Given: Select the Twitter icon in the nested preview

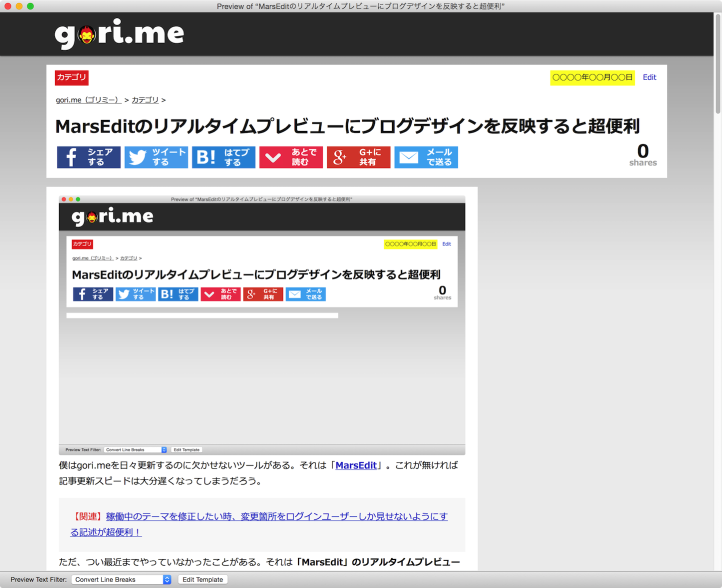Looking at the screenshot, I should (x=135, y=294).
